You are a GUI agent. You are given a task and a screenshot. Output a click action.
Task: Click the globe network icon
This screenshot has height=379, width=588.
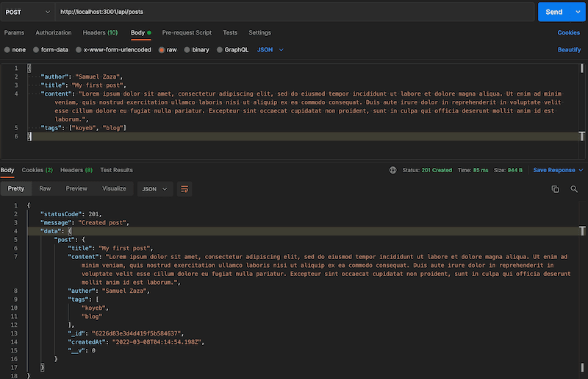point(393,170)
